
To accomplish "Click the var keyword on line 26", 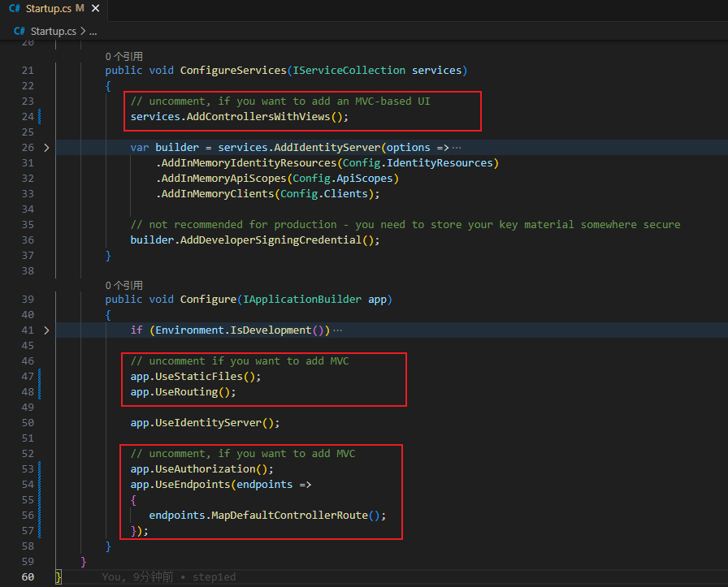I will pyautogui.click(x=140, y=148).
